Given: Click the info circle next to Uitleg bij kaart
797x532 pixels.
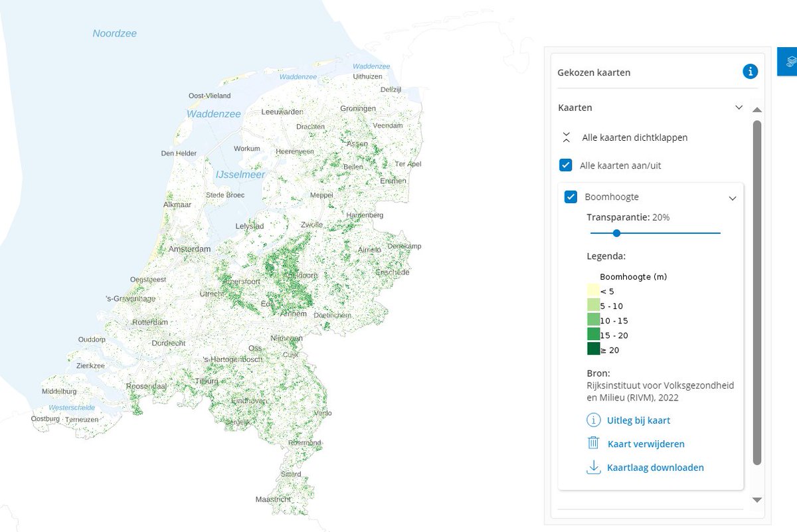Looking at the screenshot, I should click(x=592, y=420).
